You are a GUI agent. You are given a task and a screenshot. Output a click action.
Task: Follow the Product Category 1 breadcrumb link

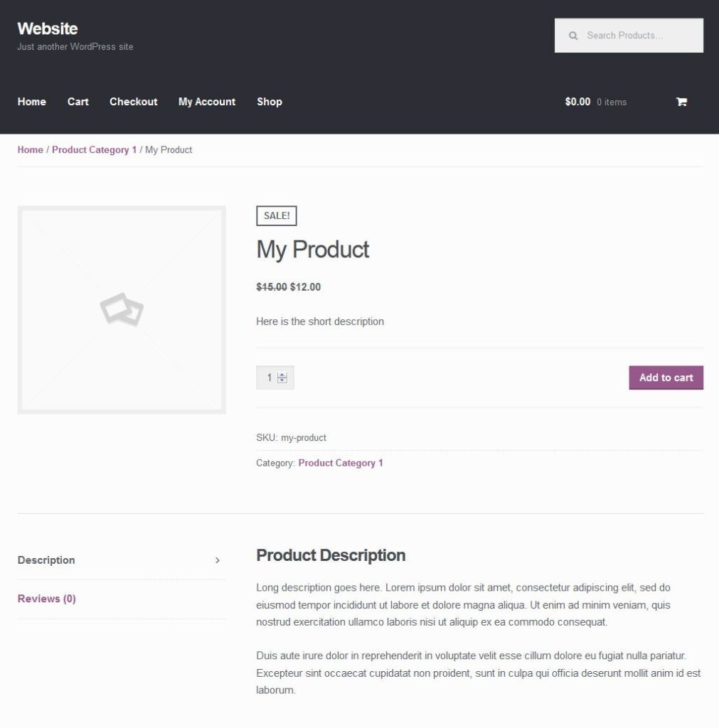[x=95, y=149]
